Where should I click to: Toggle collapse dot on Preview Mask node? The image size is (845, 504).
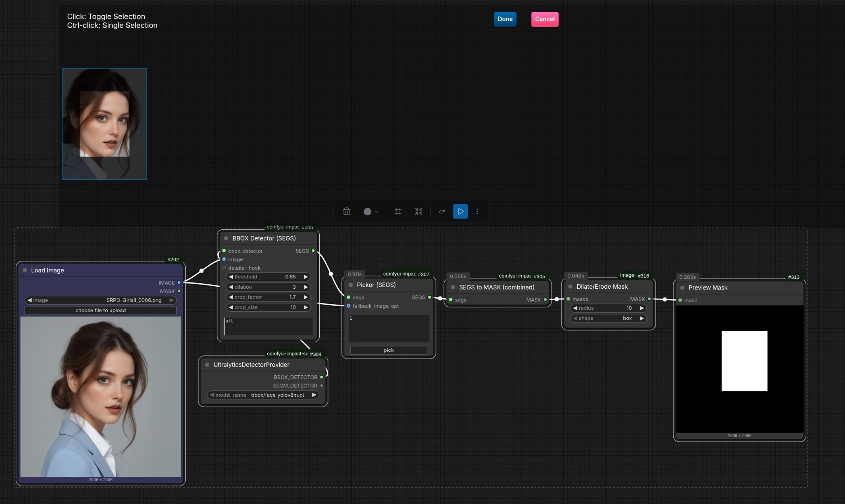click(682, 287)
